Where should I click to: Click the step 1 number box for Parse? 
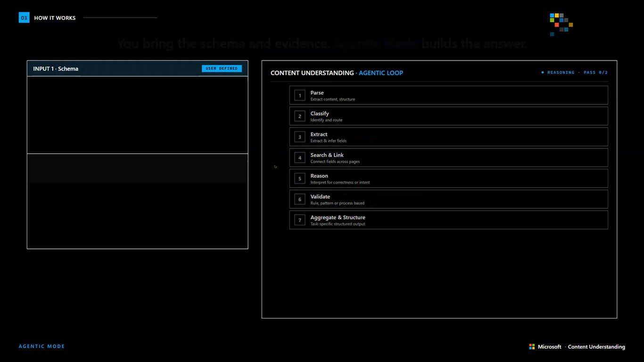300,95
